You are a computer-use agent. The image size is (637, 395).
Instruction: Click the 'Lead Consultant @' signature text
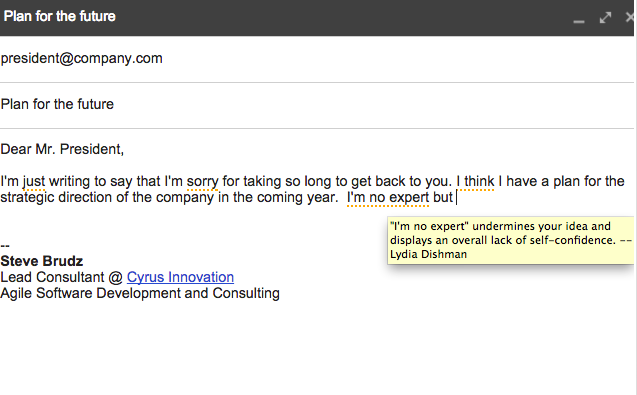pos(62,277)
